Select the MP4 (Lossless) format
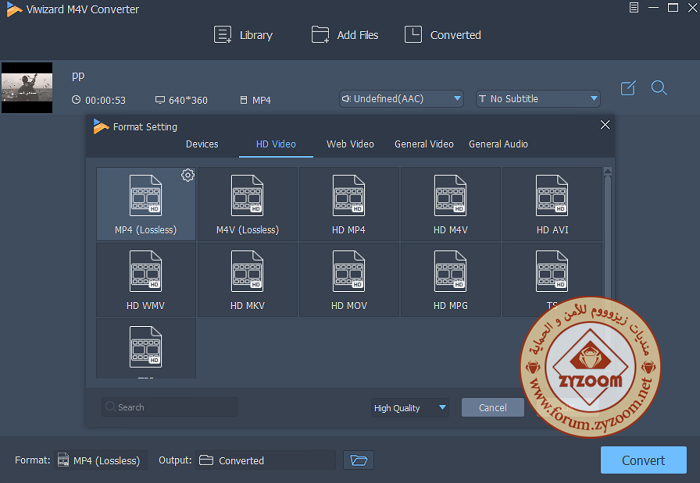The width and height of the screenshot is (700, 483). [x=146, y=204]
